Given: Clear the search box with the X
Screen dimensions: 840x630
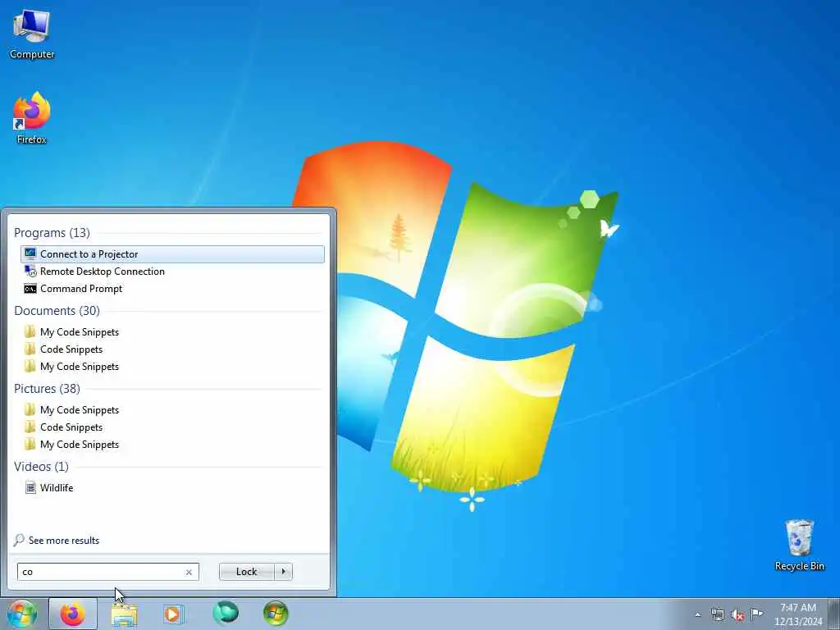Looking at the screenshot, I should tap(189, 572).
